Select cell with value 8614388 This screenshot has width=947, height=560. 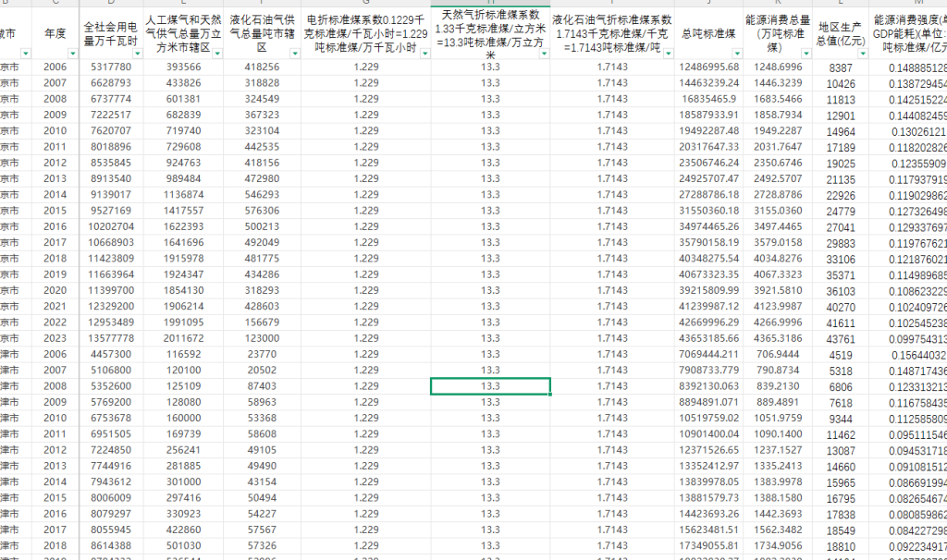[111, 546]
